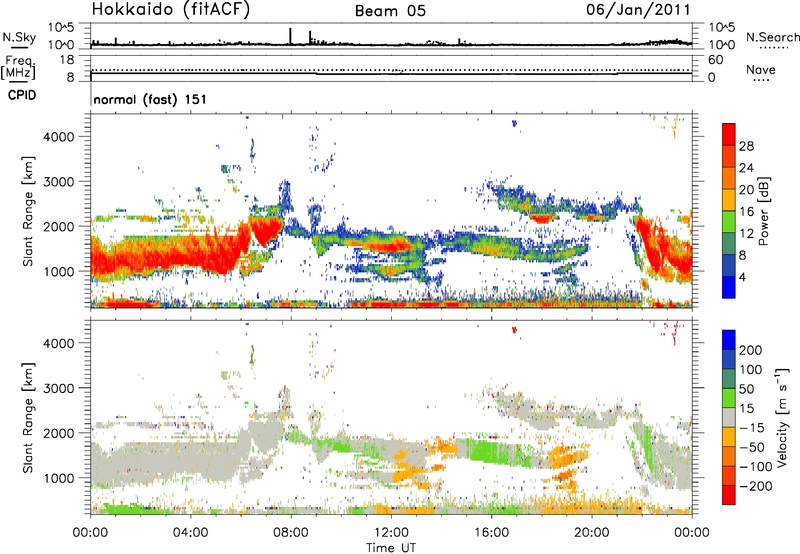Viewport: 800px width, 554px height.
Task: Click the "-100" tick on the velocity colorbar
Action: [756, 467]
